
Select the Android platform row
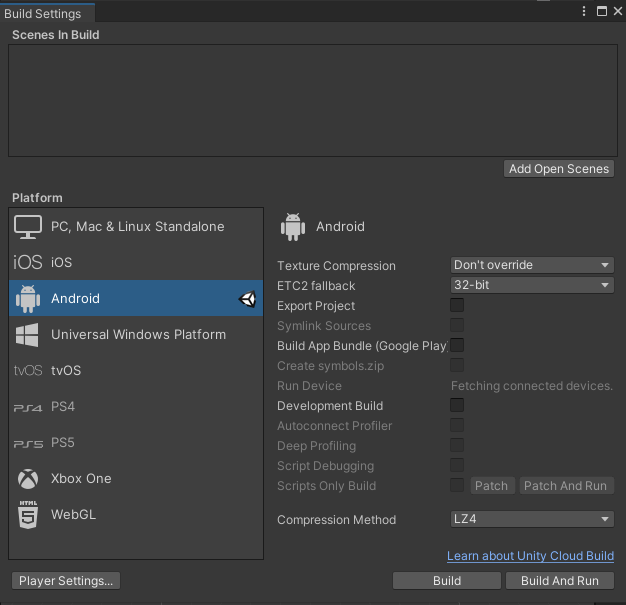coord(136,298)
